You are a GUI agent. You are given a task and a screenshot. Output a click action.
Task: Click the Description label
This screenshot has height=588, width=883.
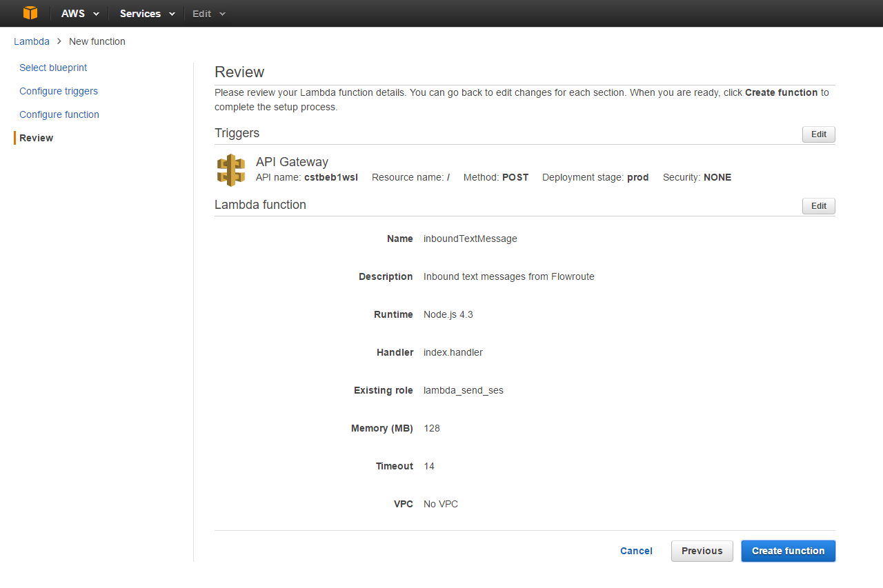pyautogui.click(x=386, y=276)
